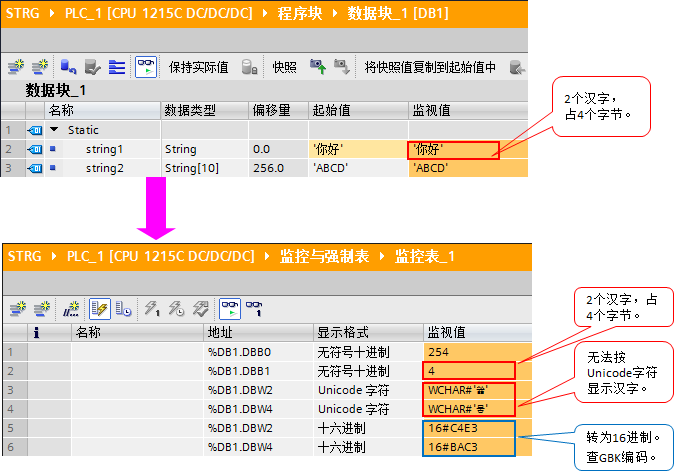Click database arrow icon after 将快照值复制到起始值中
The height and width of the screenshot is (474, 675).
(x=517, y=67)
